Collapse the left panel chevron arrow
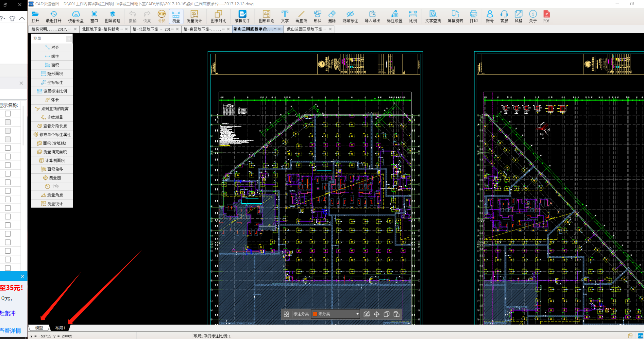The image size is (644, 339). coord(22,18)
